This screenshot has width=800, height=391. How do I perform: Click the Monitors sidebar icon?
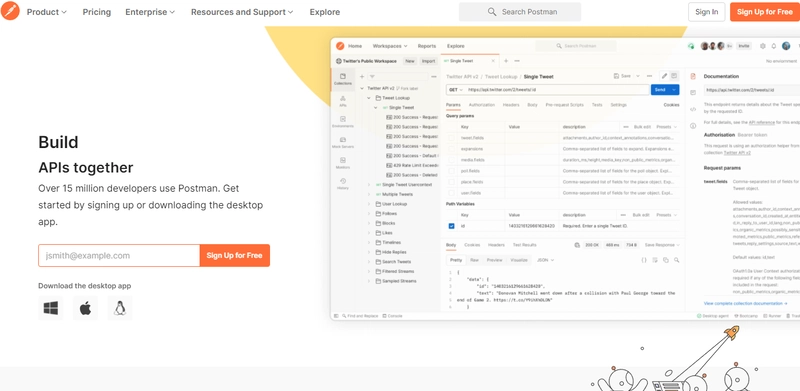point(343,163)
